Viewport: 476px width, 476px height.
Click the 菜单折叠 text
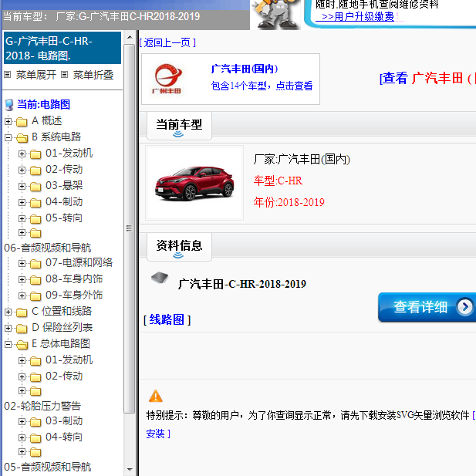(x=93, y=75)
